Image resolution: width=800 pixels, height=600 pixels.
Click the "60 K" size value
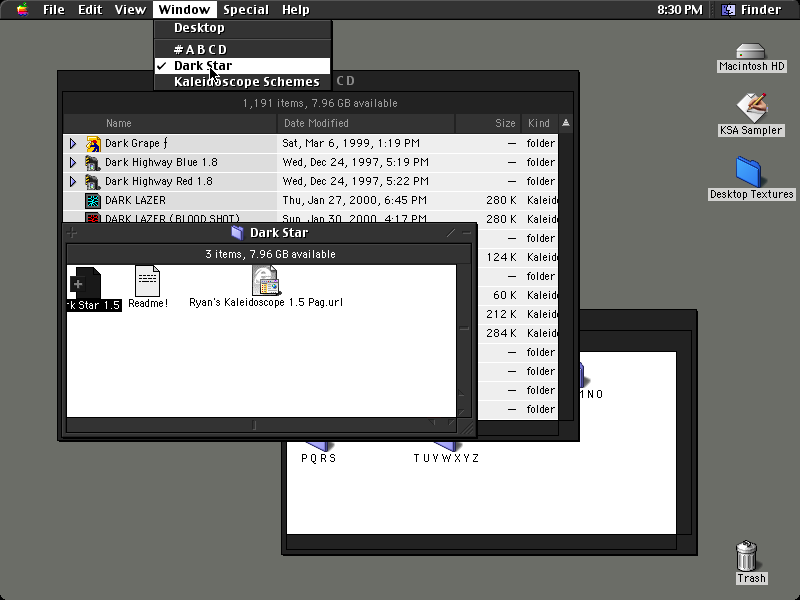tap(505, 295)
